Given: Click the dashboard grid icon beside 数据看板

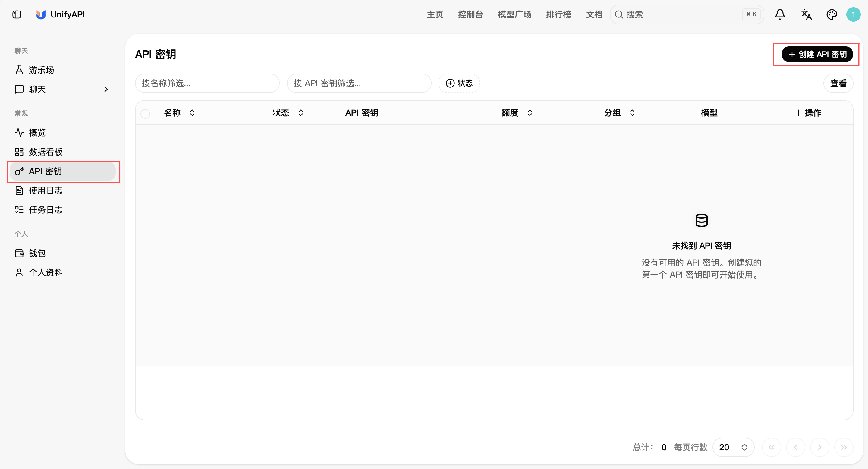Looking at the screenshot, I should click(19, 152).
